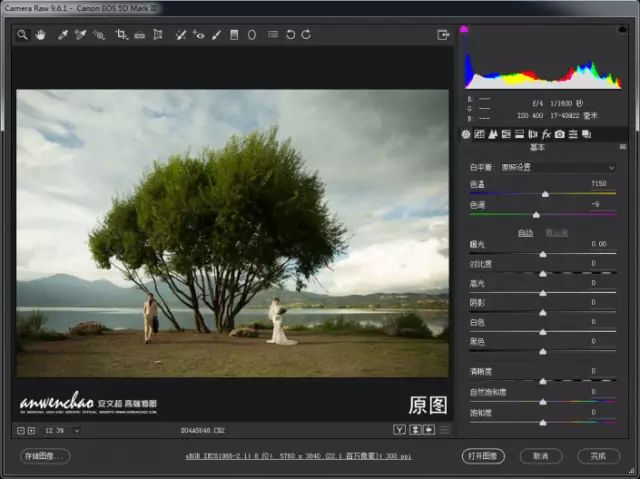
Task: Switch to the Snapshots tab
Action: pyautogui.click(x=587, y=134)
